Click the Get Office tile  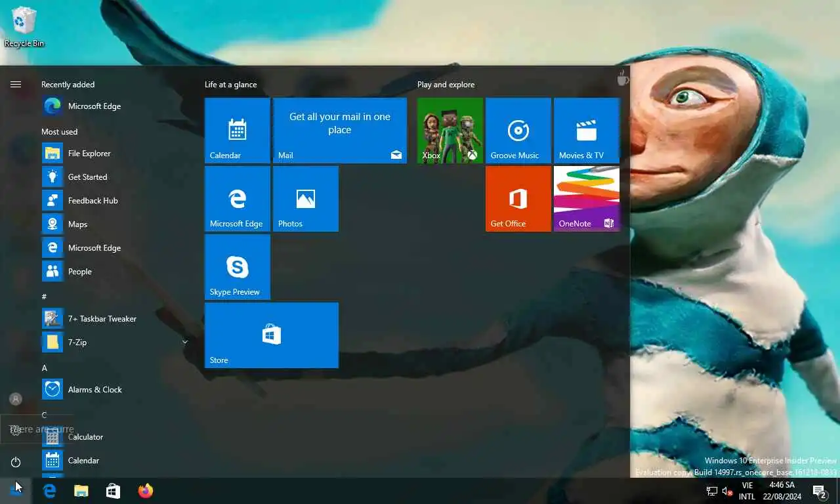(x=518, y=199)
